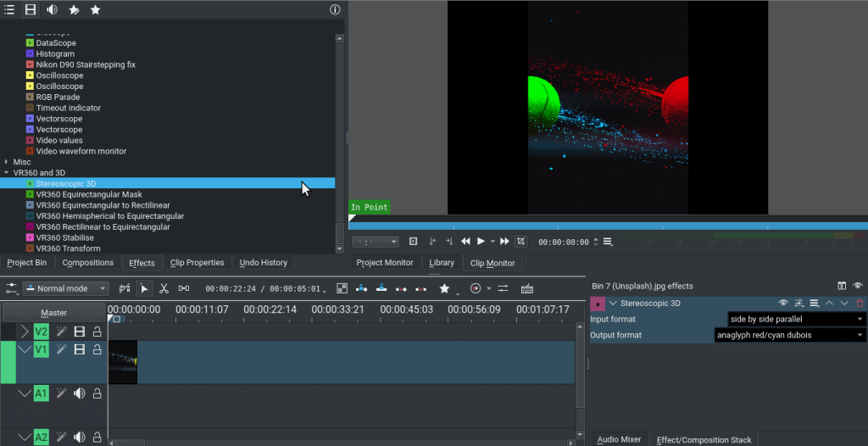
Task: Open the Normal mode edit dropdown
Action: tap(66, 288)
